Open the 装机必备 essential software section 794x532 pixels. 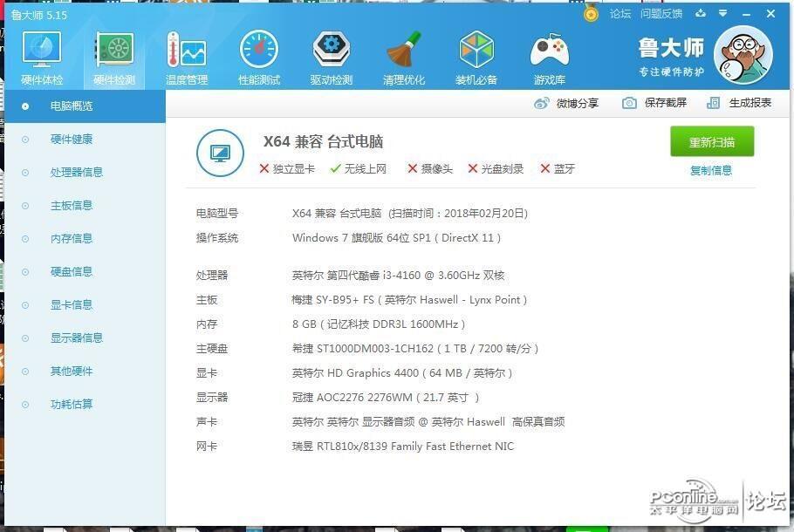coord(476,58)
